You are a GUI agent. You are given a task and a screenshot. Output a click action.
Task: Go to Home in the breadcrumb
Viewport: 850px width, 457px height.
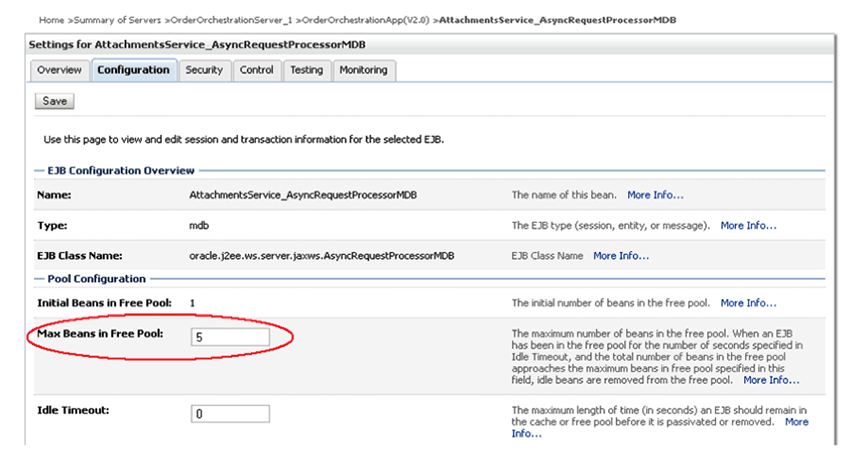point(51,20)
